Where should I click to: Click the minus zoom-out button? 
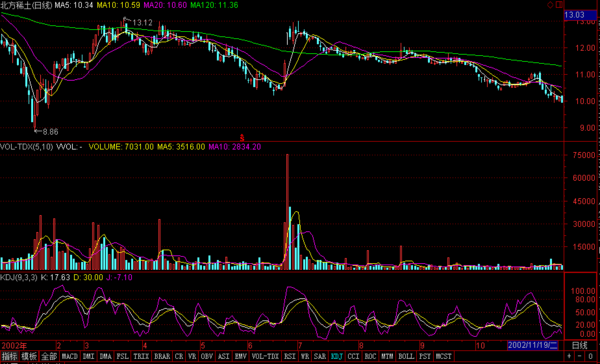(x=580, y=356)
